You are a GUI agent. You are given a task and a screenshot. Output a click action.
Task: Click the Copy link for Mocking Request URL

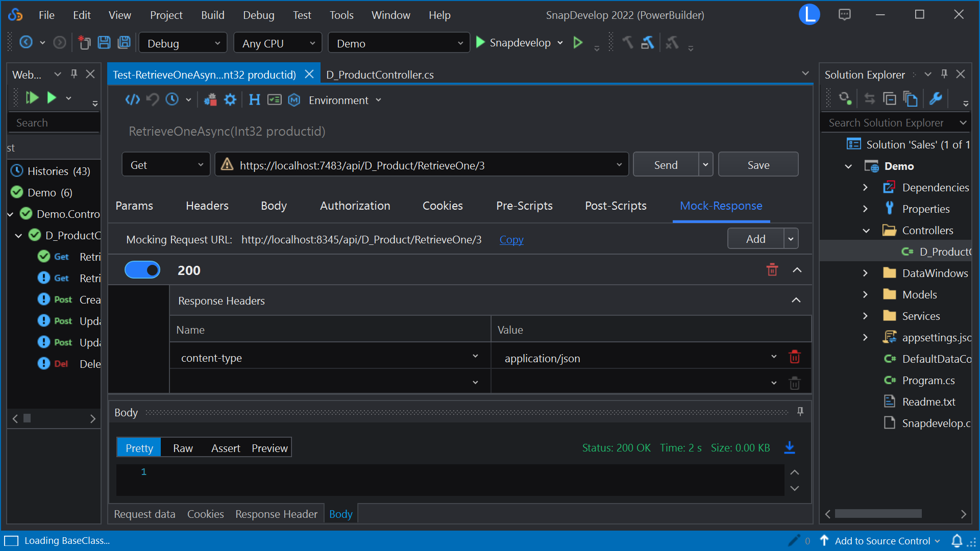[511, 239]
